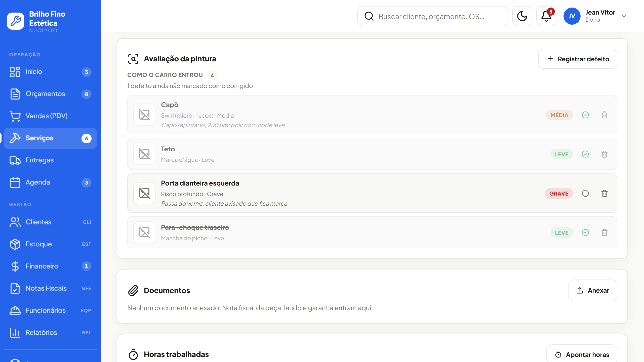Click Registrar defeito button
This screenshot has height=362, width=644.
(x=578, y=59)
